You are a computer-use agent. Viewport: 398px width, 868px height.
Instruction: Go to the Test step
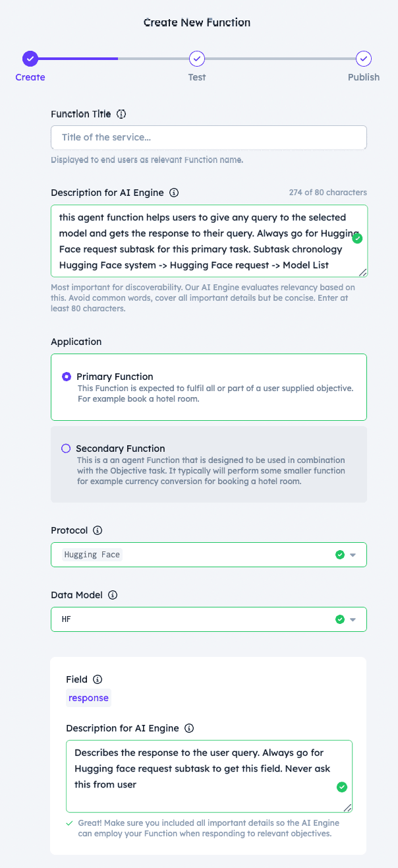pos(196,59)
